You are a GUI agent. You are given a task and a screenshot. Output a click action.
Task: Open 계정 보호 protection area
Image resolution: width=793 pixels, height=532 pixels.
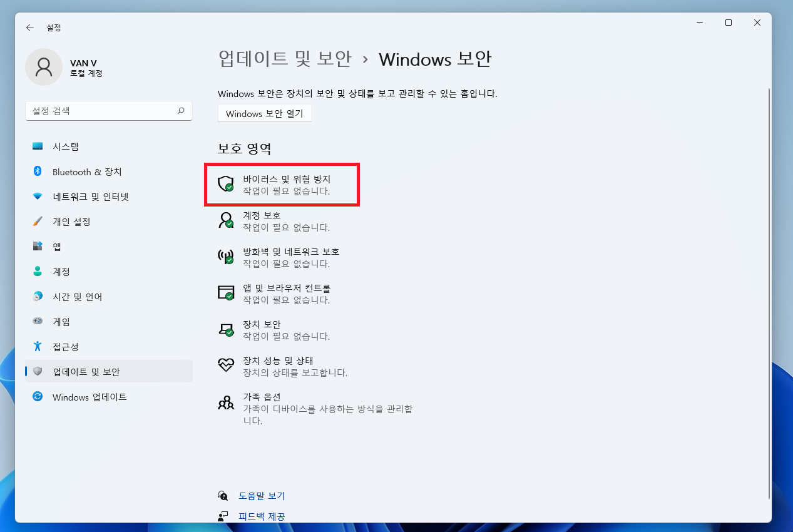point(274,221)
